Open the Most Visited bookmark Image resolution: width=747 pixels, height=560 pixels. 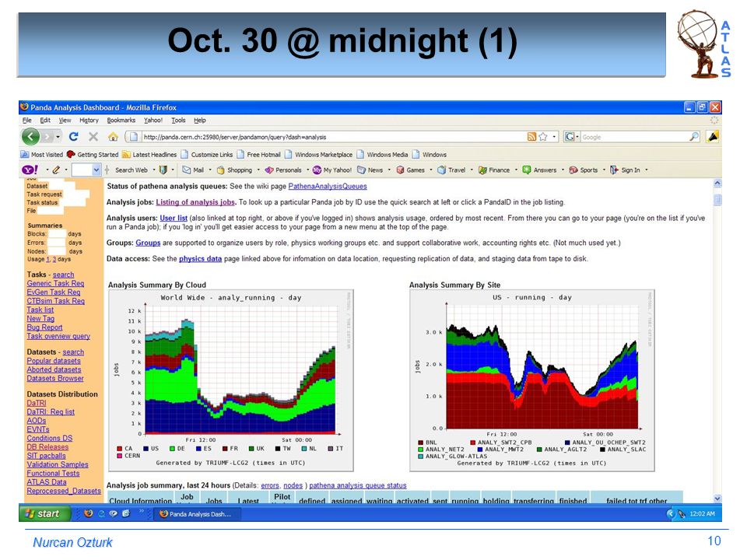point(42,155)
